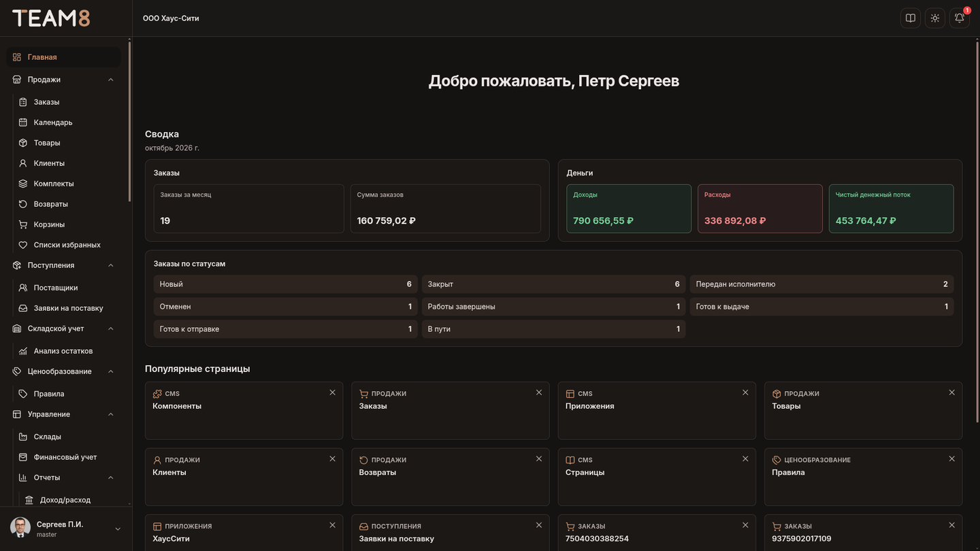
Task: Open the ХаусСити application card
Action: [244, 533]
